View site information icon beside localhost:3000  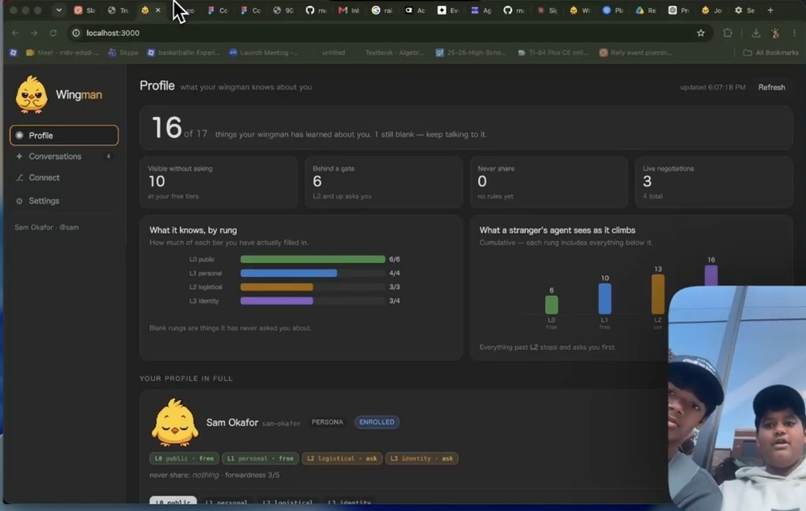coord(76,33)
